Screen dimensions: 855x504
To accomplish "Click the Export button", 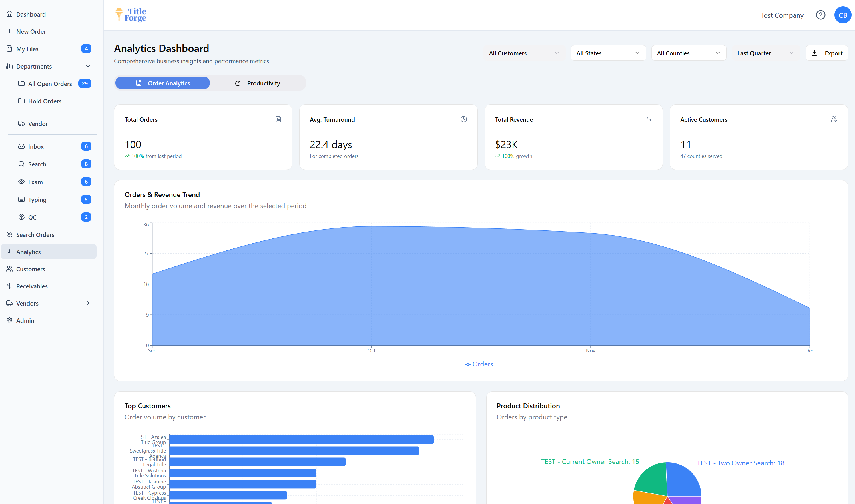I will (827, 53).
